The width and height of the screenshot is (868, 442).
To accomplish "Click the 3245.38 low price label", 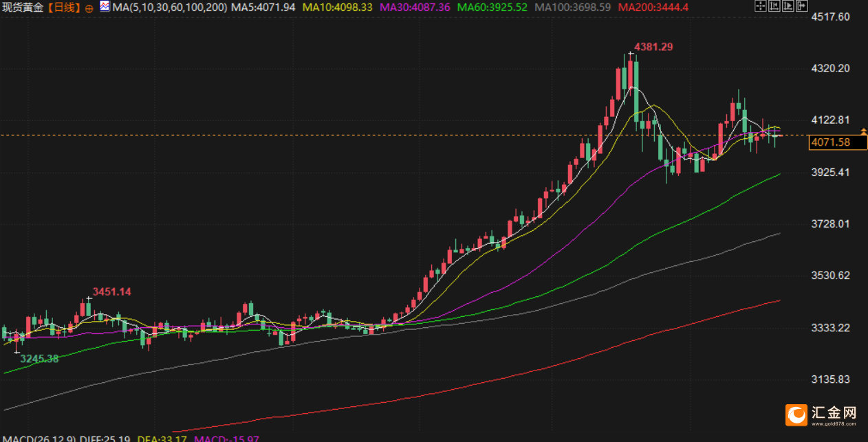I will tap(39, 358).
